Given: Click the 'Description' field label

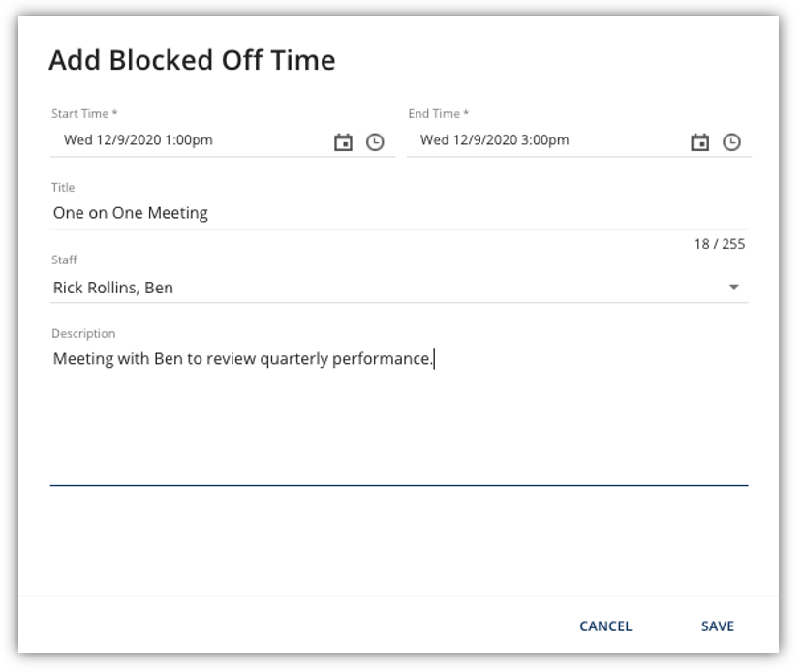Looking at the screenshot, I should [83, 334].
